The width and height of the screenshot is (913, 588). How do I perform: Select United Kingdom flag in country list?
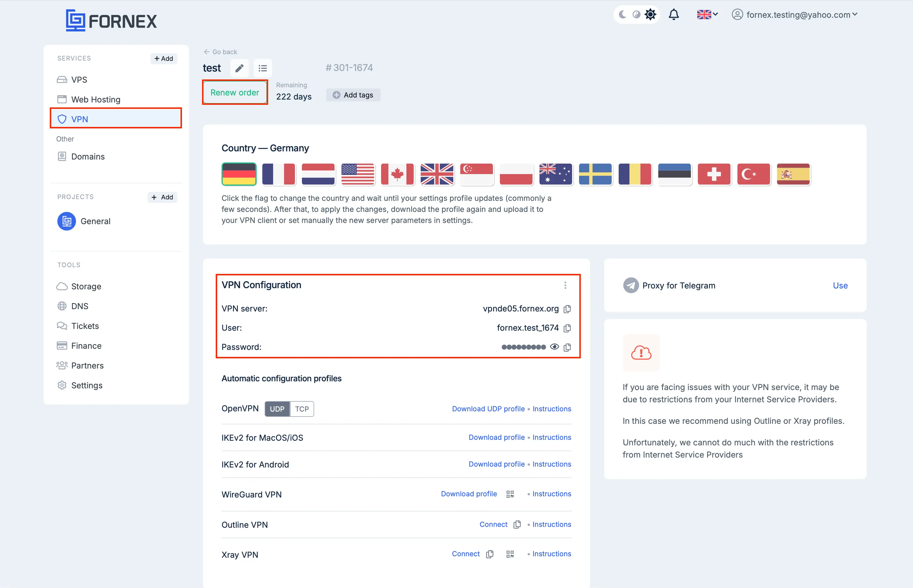tap(437, 174)
